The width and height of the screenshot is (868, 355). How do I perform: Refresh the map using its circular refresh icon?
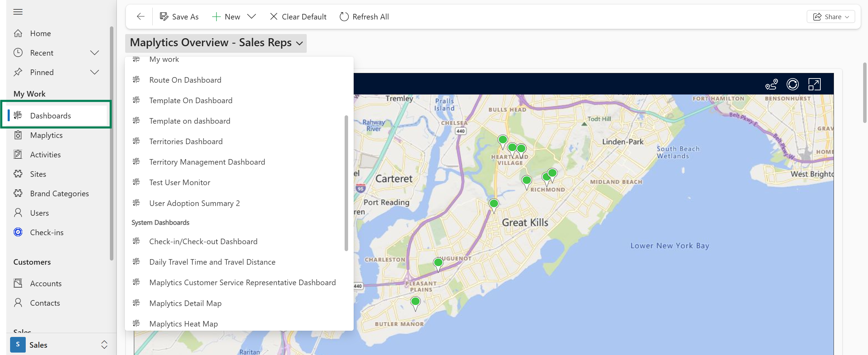click(793, 84)
